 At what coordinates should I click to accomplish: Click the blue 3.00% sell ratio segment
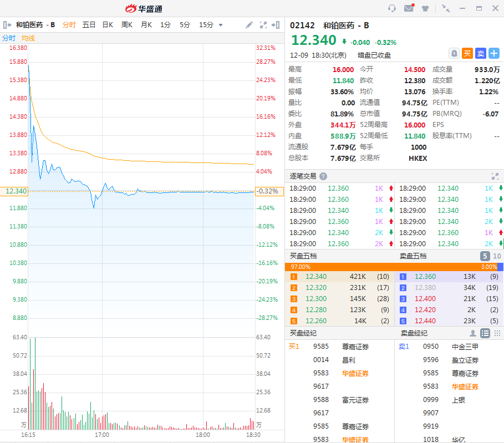500,267
